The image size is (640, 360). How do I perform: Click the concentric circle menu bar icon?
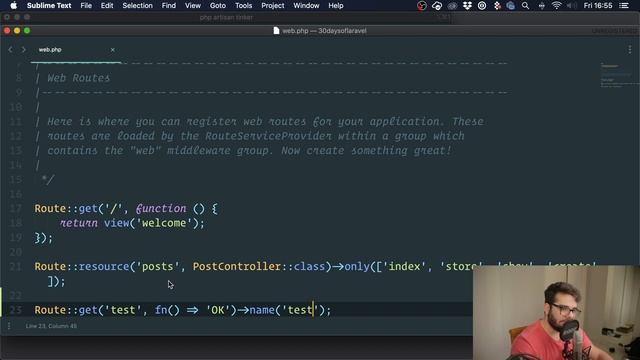click(x=482, y=6)
